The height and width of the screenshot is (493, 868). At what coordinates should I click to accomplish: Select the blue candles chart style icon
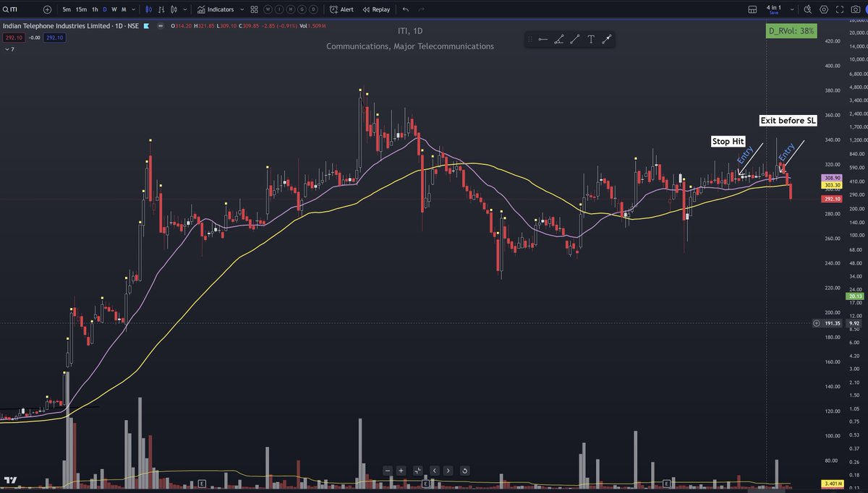[149, 9]
